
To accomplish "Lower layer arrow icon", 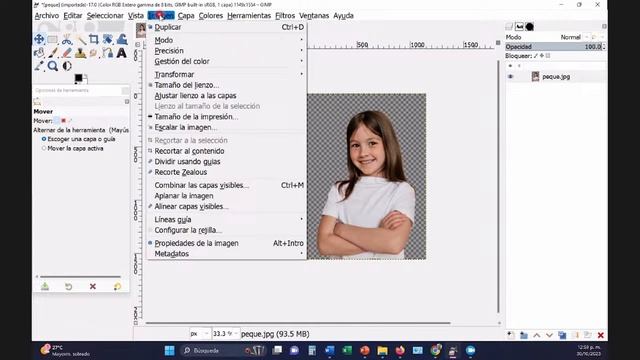I will coord(549,335).
